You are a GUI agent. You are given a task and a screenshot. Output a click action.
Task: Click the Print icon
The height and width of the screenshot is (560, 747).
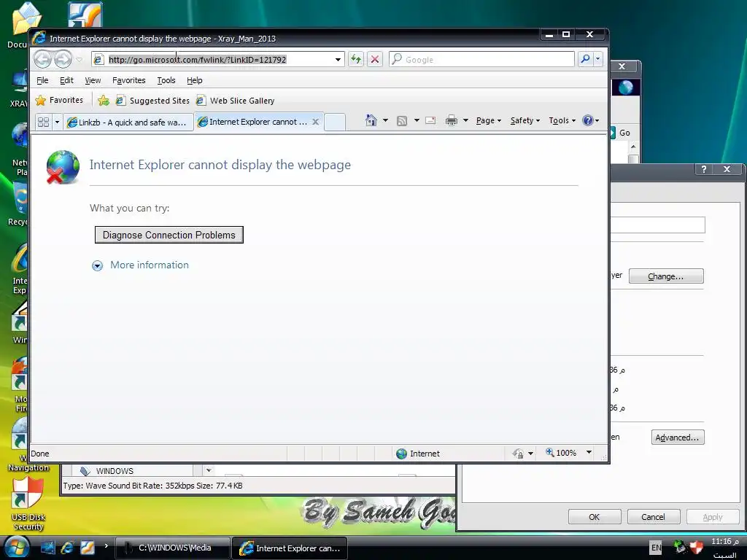tap(451, 120)
